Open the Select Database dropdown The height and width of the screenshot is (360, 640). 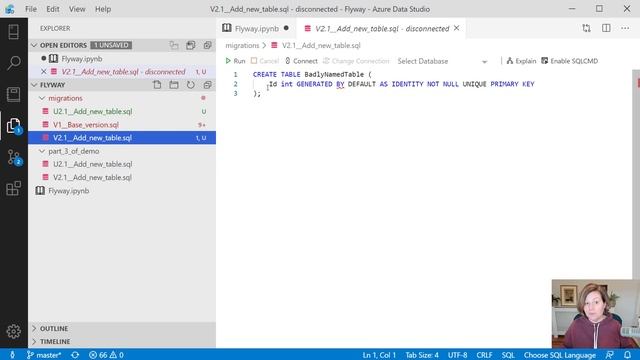[x=442, y=61]
